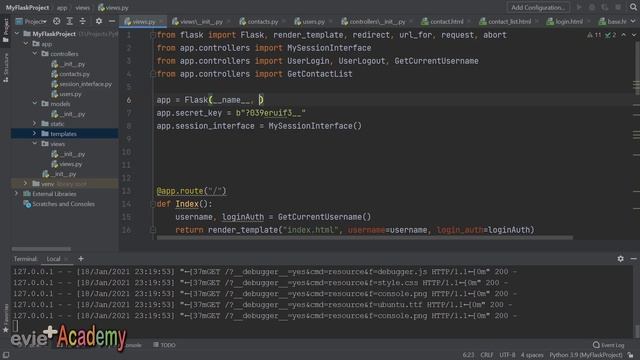
Task: Select the Local terminal tab
Action: pos(53,259)
